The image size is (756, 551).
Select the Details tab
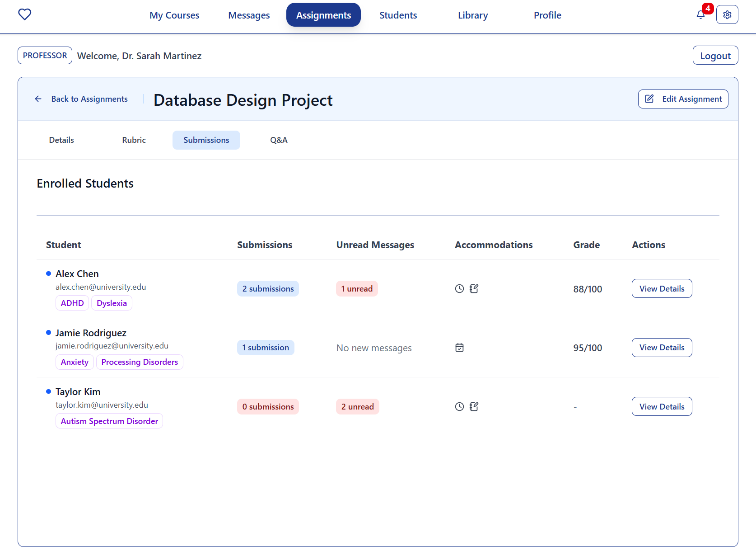[x=61, y=140]
